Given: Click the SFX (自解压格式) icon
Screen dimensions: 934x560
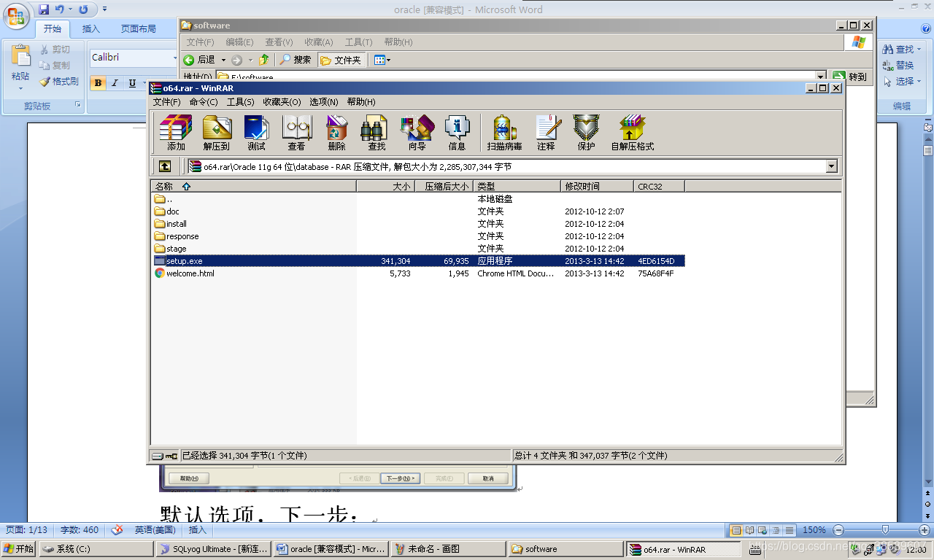Looking at the screenshot, I should 632,133.
